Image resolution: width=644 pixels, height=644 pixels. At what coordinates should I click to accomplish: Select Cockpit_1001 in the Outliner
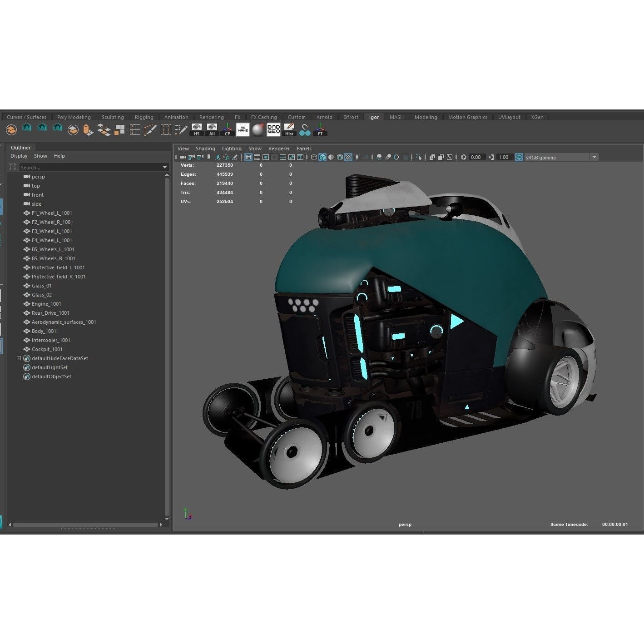[x=47, y=349]
